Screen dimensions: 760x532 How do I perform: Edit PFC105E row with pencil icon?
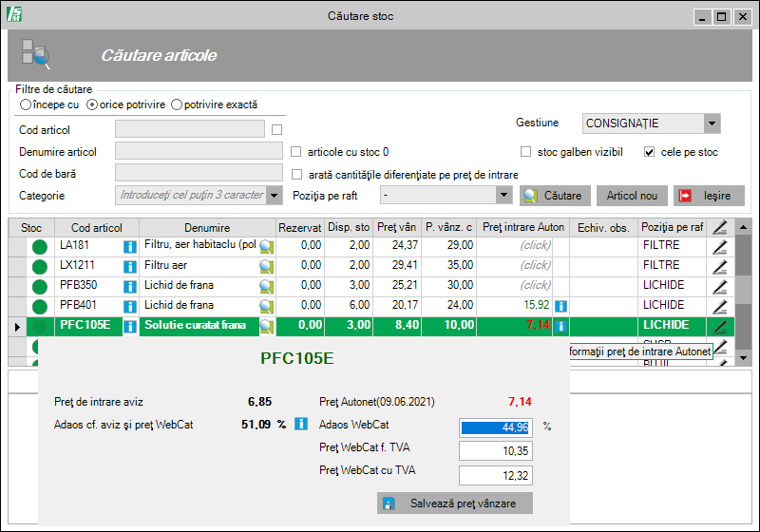click(720, 327)
